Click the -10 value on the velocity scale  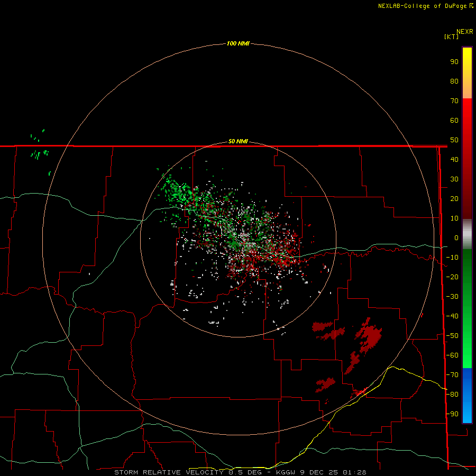click(452, 258)
